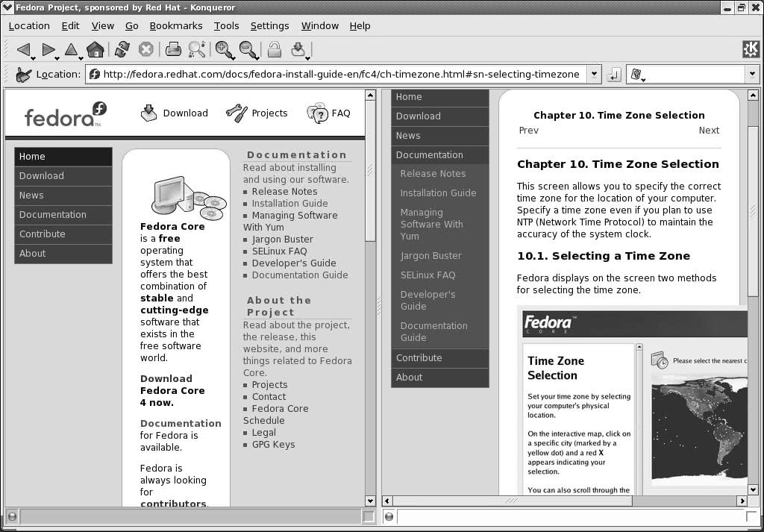Open the Forward button's history dropdown arrow
The width and height of the screenshot is (764, 532).
(x=57, y=58)
